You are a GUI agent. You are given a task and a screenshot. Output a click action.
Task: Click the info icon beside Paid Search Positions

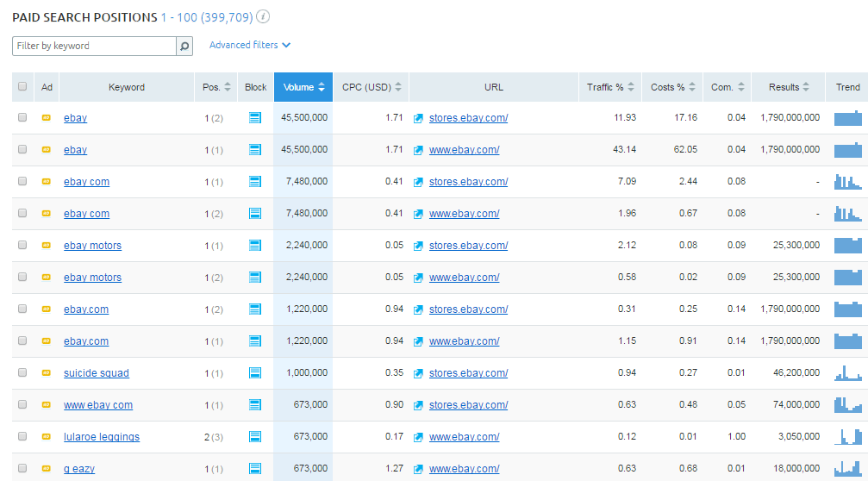point(264,16)
